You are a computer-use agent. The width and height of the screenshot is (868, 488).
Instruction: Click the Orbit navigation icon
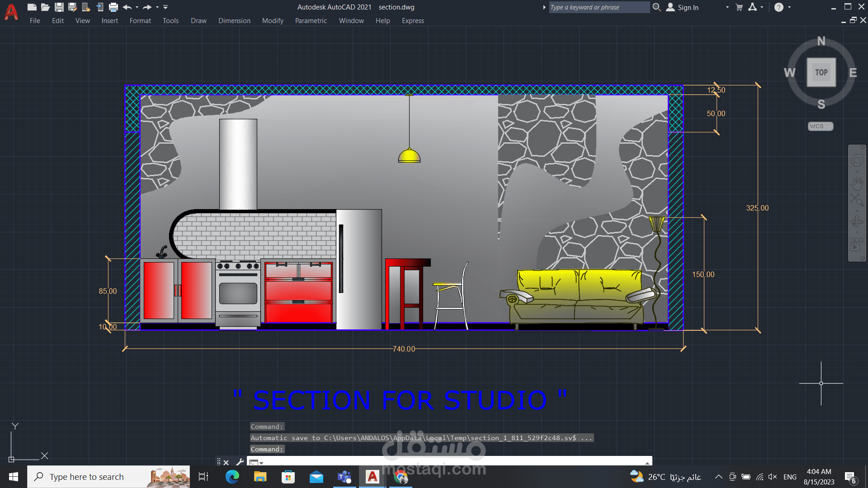[857, 221]
